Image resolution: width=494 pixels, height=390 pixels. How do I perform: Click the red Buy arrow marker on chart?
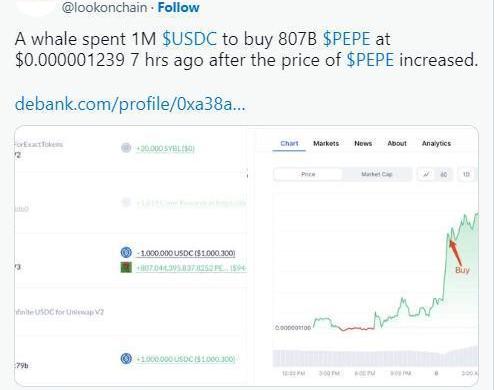point(455,253)
